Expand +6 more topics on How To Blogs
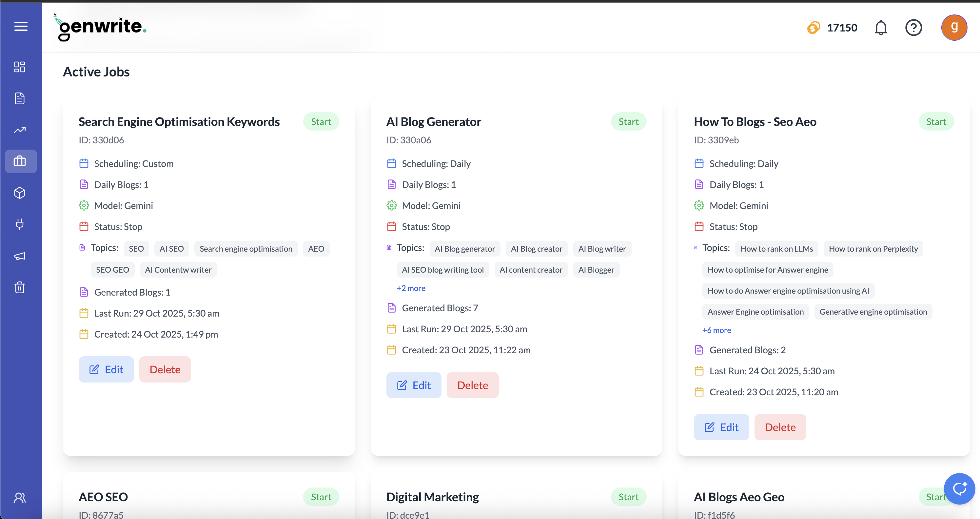The image size is (980, 519). coord(717,330)
